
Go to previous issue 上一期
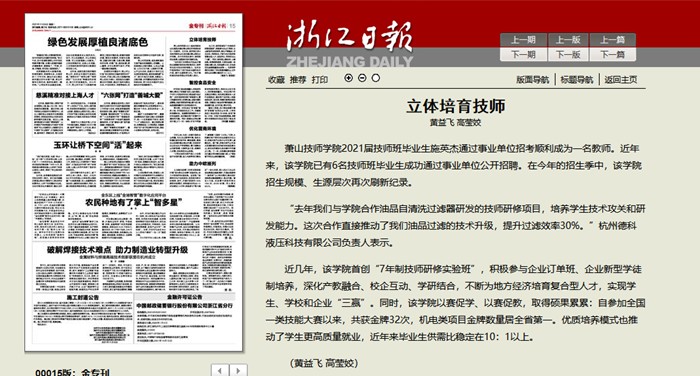pos(523,40)
